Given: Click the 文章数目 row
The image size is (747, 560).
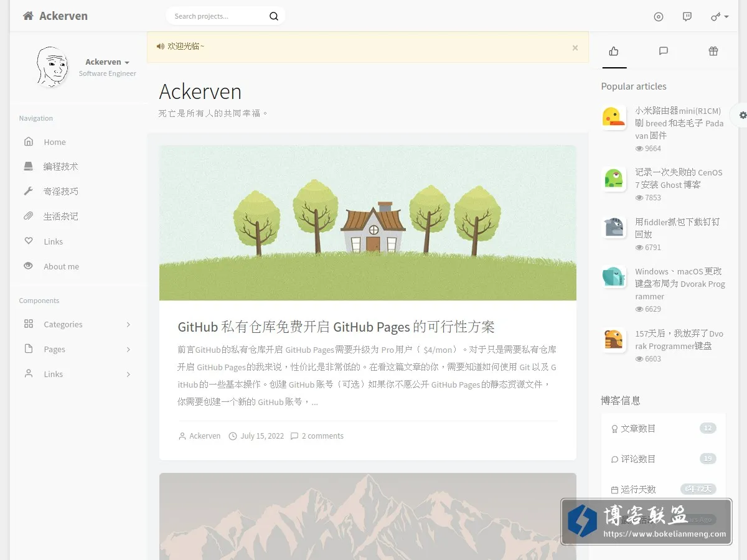Looking at the screenshot, I should click(x=664, y=428).
